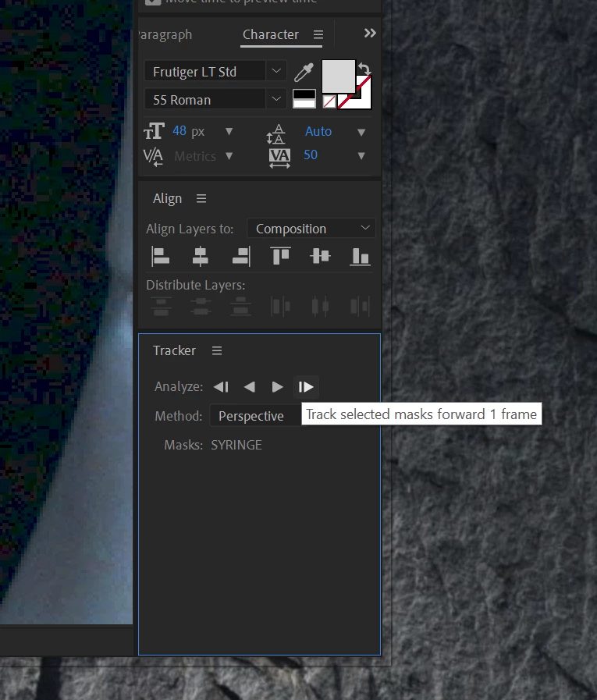The image size is (597, 700).
Task: Set color to black and white preset
Action: click(x=304, y=98)
